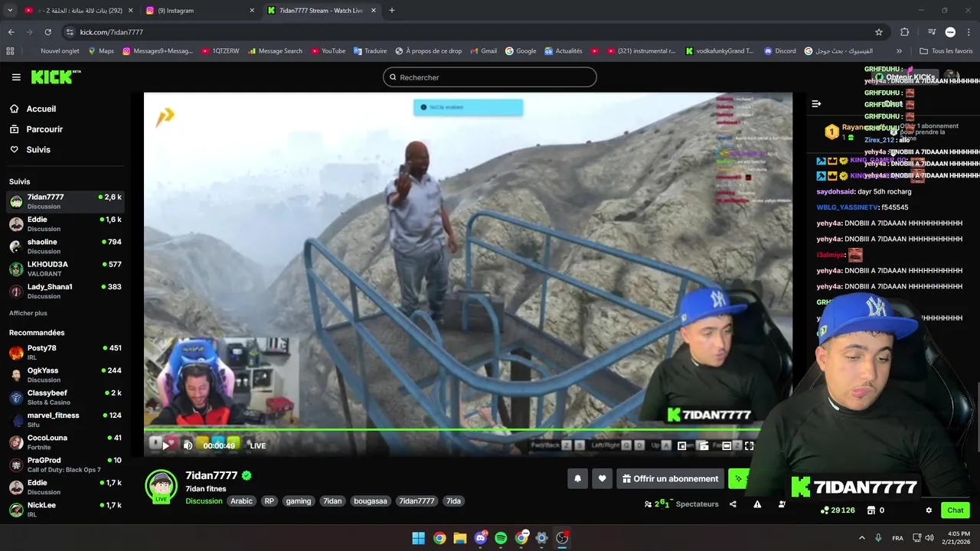Viewport: 980px width, 551px height.
Task: Open the Traduire bookmark
Action: tap(371, 51)
